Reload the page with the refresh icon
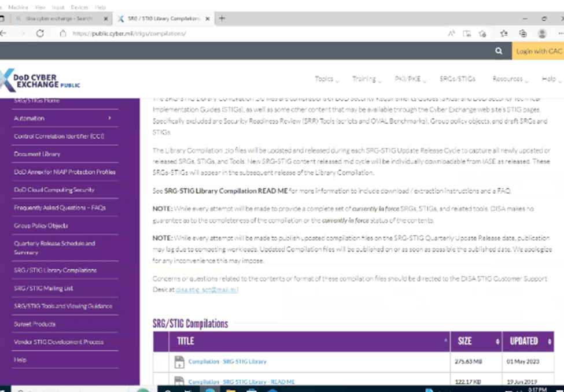The width and height of the screenshot is (564, 392). (x=40, y=34)
